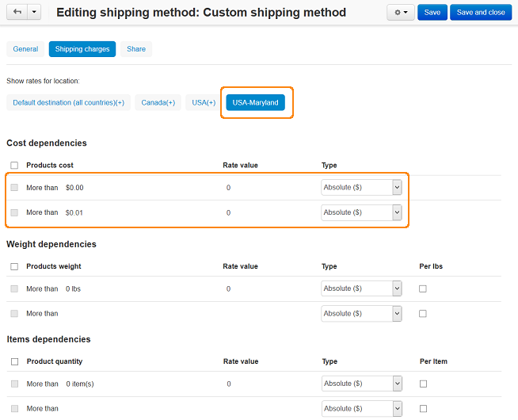Check the More than 0 item(s) row
The width and height of the screenshot is (518, 420).
point(14,384)
